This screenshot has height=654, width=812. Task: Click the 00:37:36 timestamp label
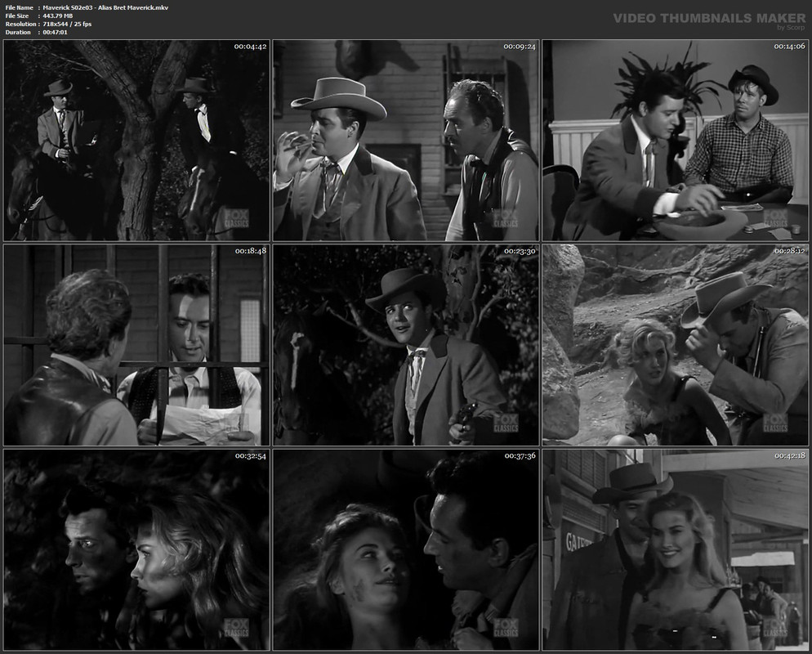click(x=520, y=455)
